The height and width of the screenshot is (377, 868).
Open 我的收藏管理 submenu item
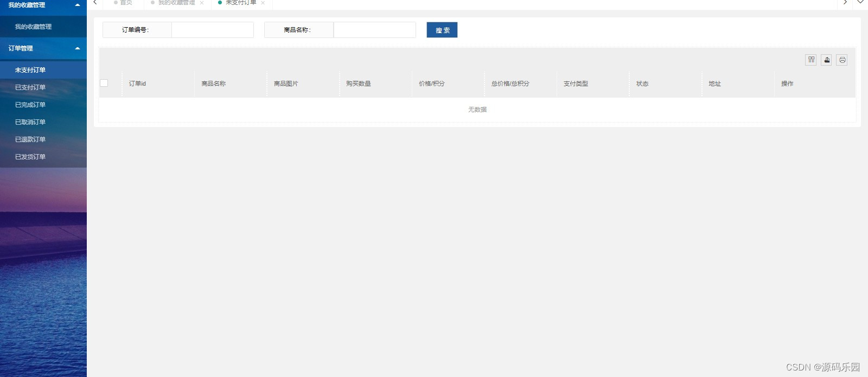pos(43,27)
